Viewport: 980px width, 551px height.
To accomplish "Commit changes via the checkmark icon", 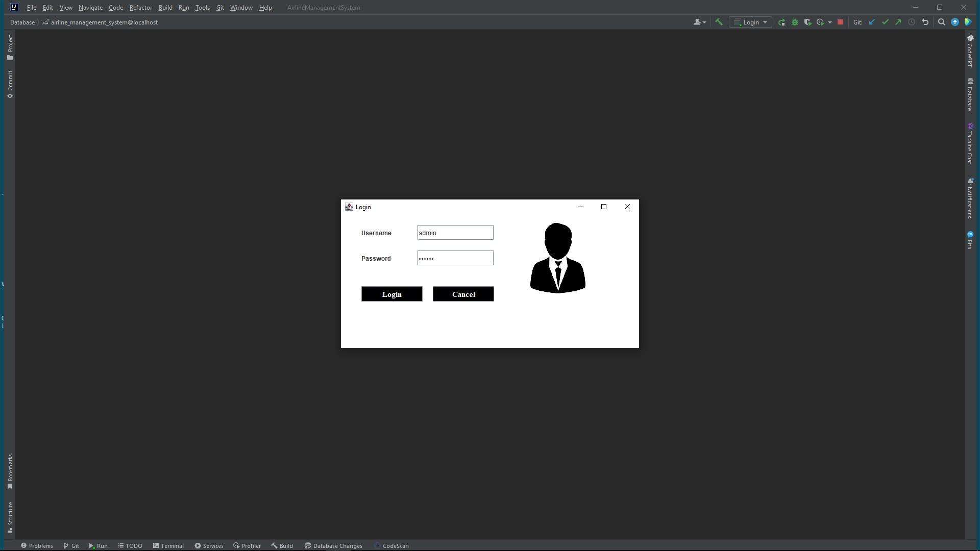I will pos(885,22).
